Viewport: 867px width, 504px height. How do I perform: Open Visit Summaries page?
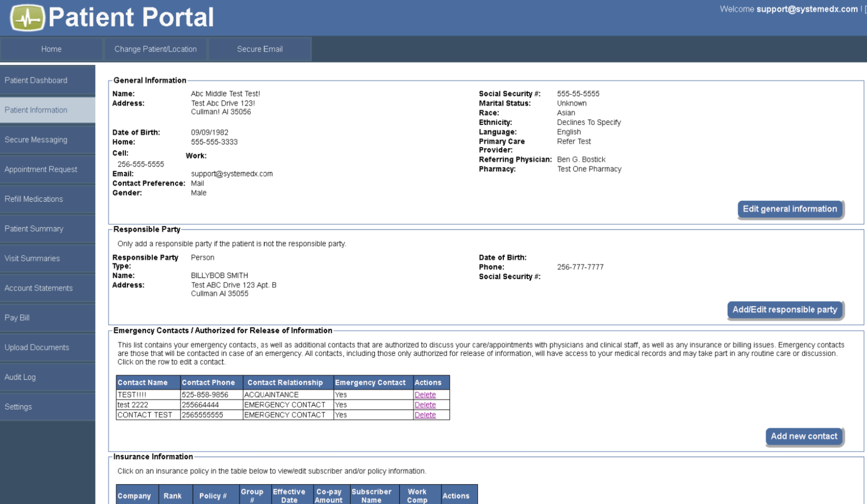click(x=32, y=258)
